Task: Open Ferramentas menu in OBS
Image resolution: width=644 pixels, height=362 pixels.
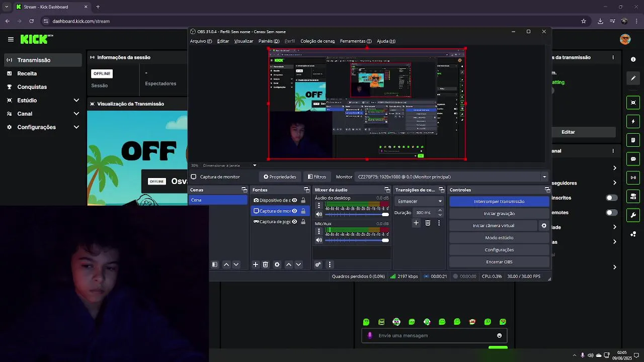Action: (356, 41)
